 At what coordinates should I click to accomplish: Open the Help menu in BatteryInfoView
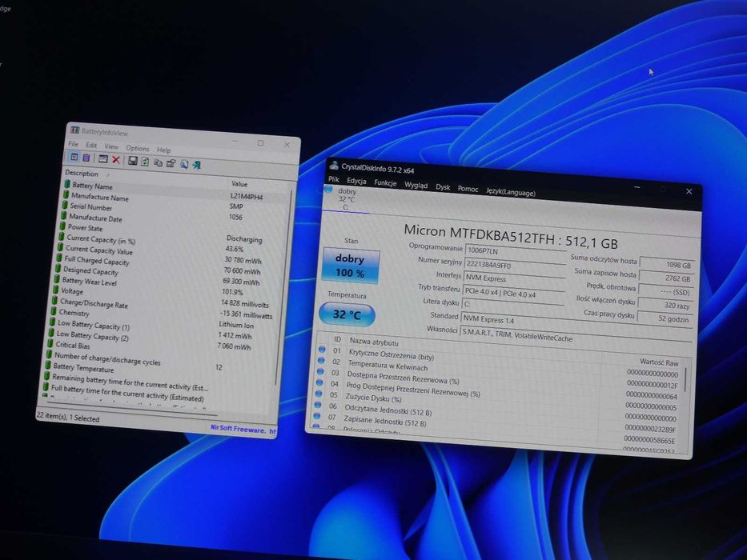(164, 150)
